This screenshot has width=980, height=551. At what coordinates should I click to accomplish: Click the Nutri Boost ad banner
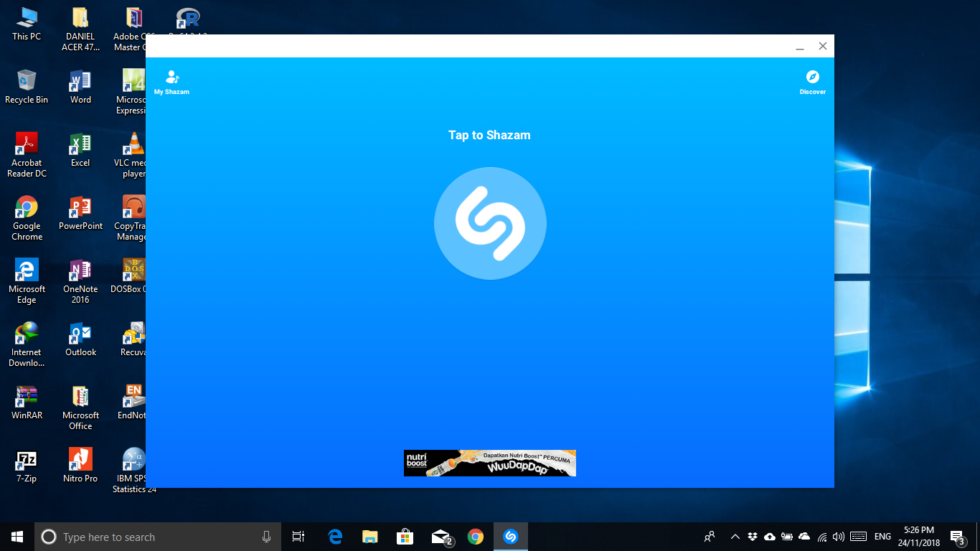click(490, 463)
